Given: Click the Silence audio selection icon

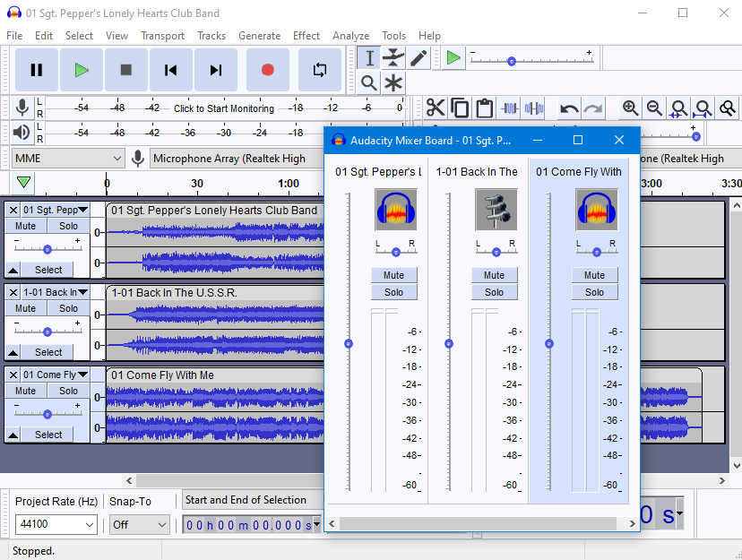Looking at the screenshot, I should click(x=534, y=108).
